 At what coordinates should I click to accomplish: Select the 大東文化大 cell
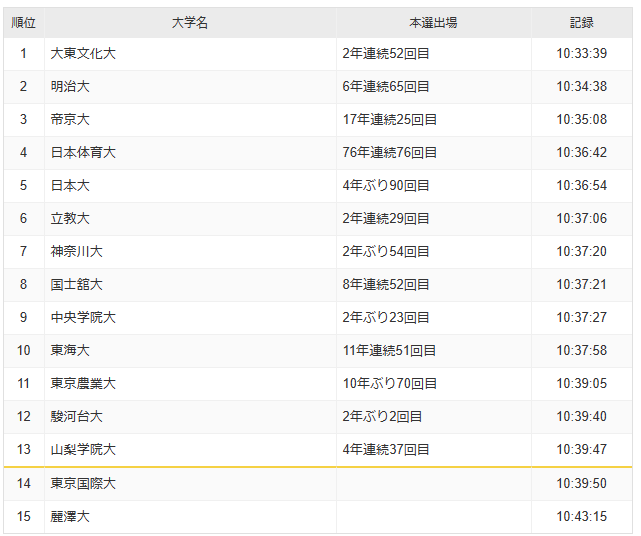(190, 54)
